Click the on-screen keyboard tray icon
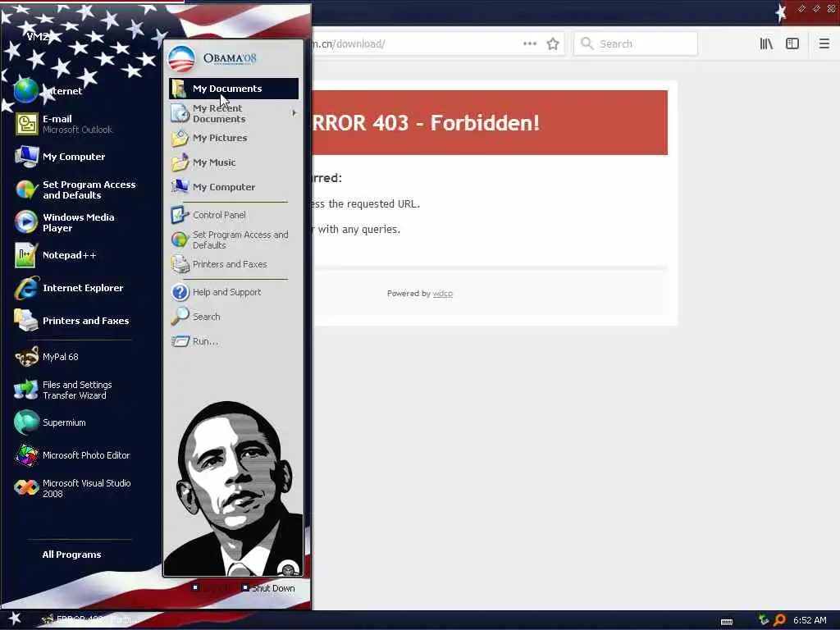Image resolution: width=840 pixels, height=630 pixels. click(x=727, y=622)
